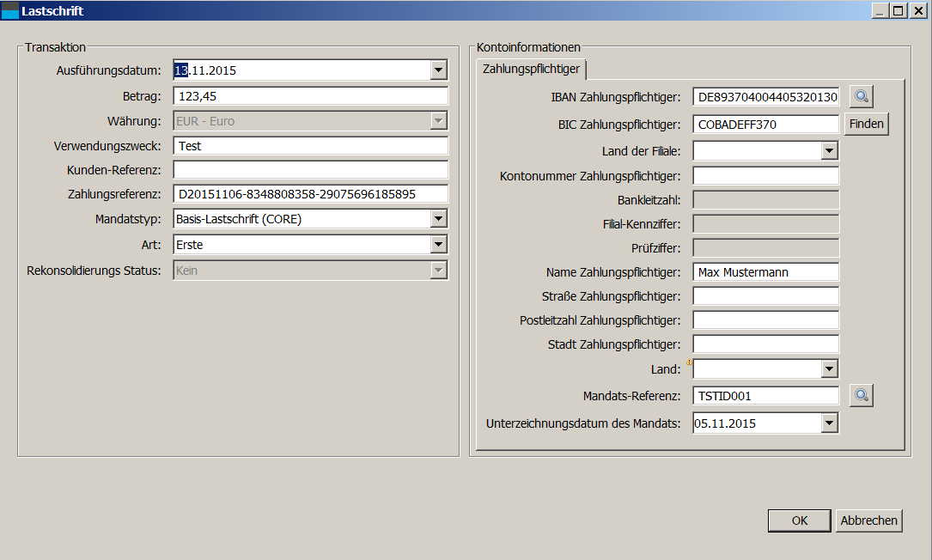Viewport: 932px width, 560px height.
Task: Click the Zahlungsreferenz input field
Action: [x=310, y=194]
